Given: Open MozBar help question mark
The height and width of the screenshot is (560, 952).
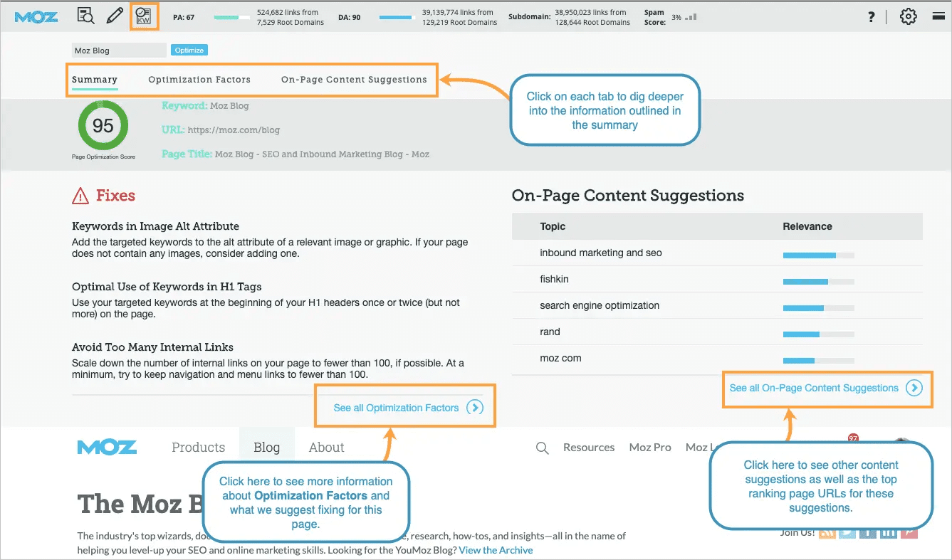Looking at the screenshot, I should (x=872, y=17).
